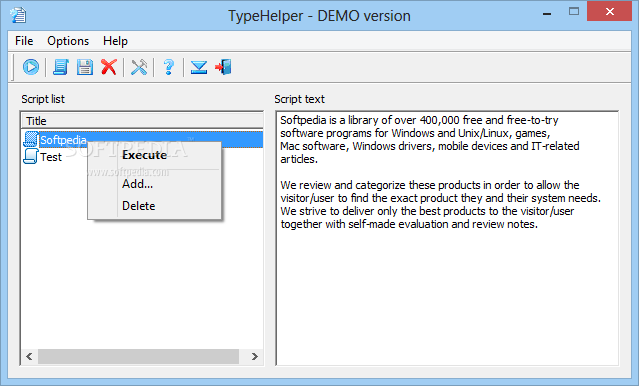This screenshot has height=386, width=639.
Task: Click the minimize-to-tray arrow icon
Action: [x=199, y=67]
